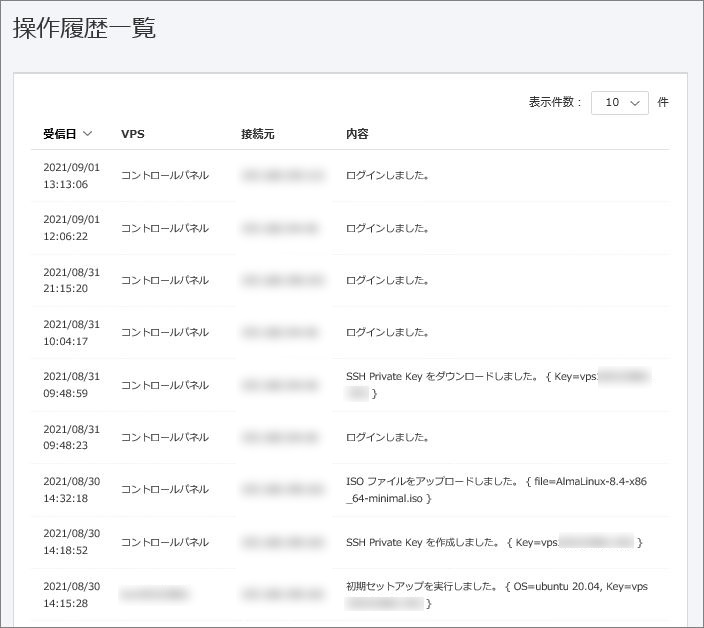
Task: Click the VPS column header
Action: click(133, 134)
